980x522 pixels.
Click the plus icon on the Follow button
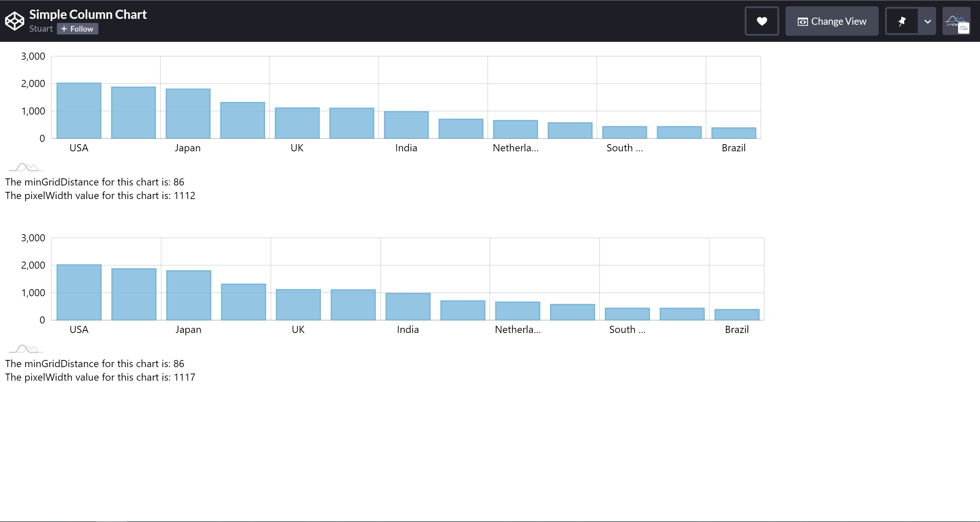(x=65, y=29)
